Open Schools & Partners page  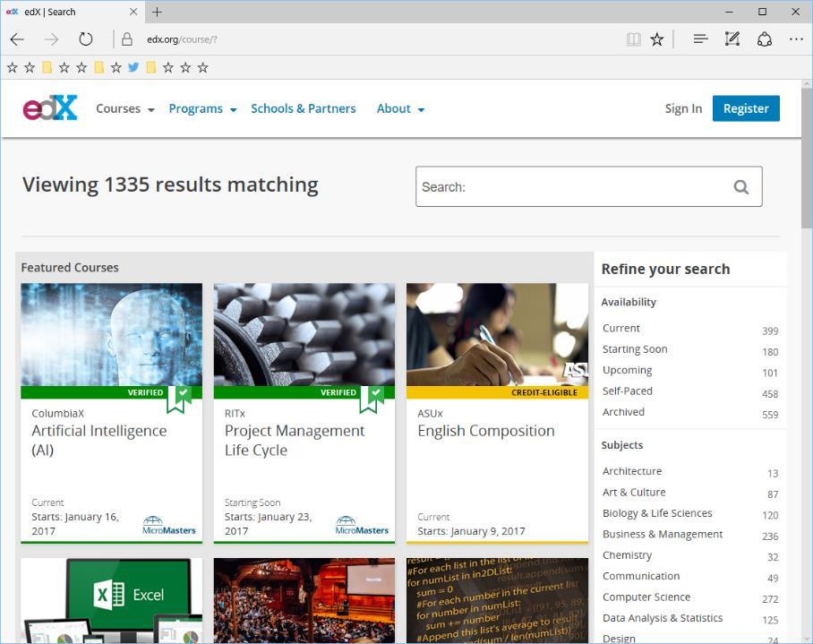click(x=304, y=109)
